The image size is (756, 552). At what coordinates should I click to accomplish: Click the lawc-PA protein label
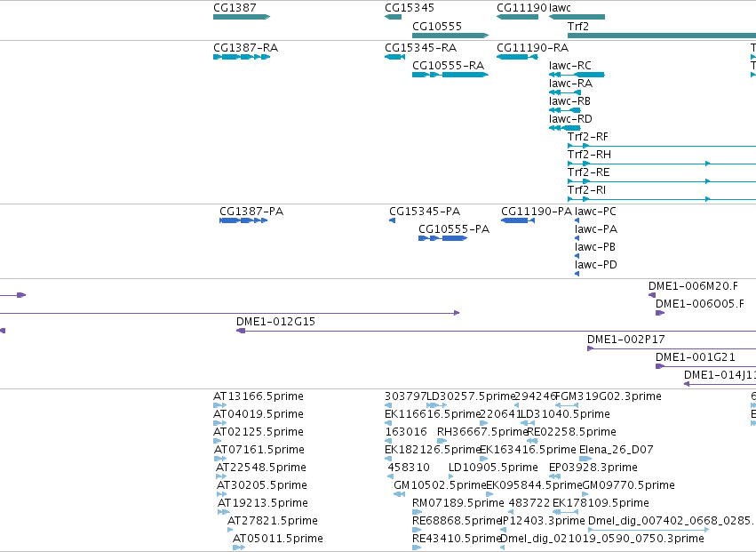(596, 229)
